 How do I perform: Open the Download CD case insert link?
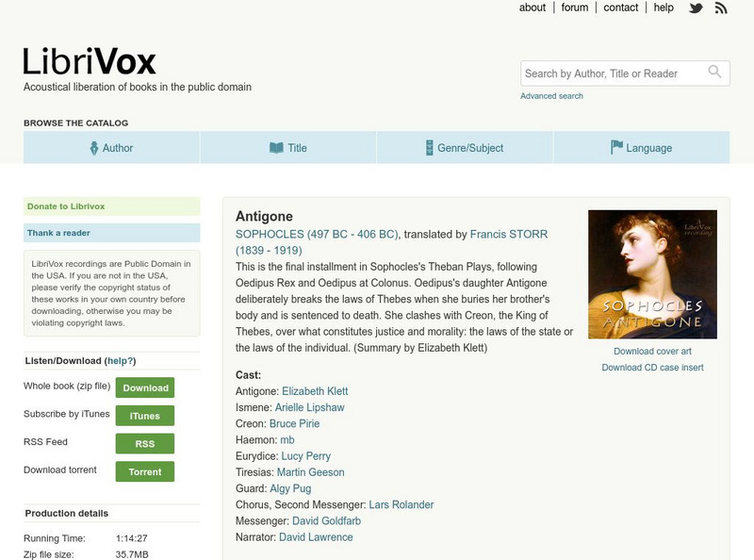pos(652,368)
